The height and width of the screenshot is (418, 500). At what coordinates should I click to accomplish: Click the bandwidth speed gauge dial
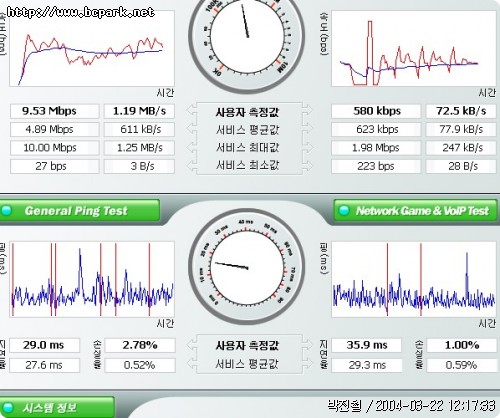point(247,37)
